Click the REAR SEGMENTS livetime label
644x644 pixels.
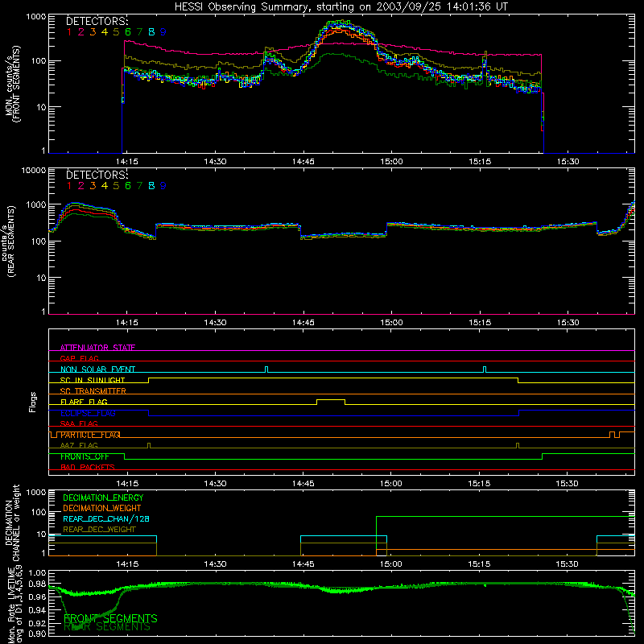pyautogui.click(x=107, y=627)
